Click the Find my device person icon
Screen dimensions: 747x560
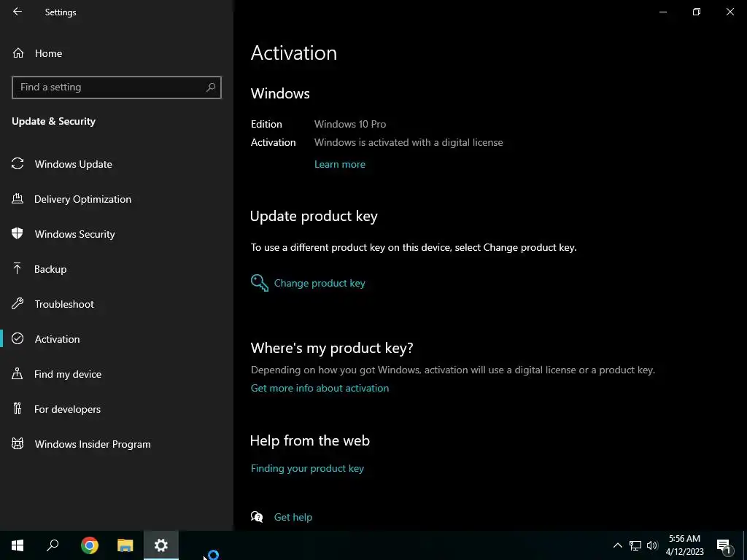click(18, 374)
